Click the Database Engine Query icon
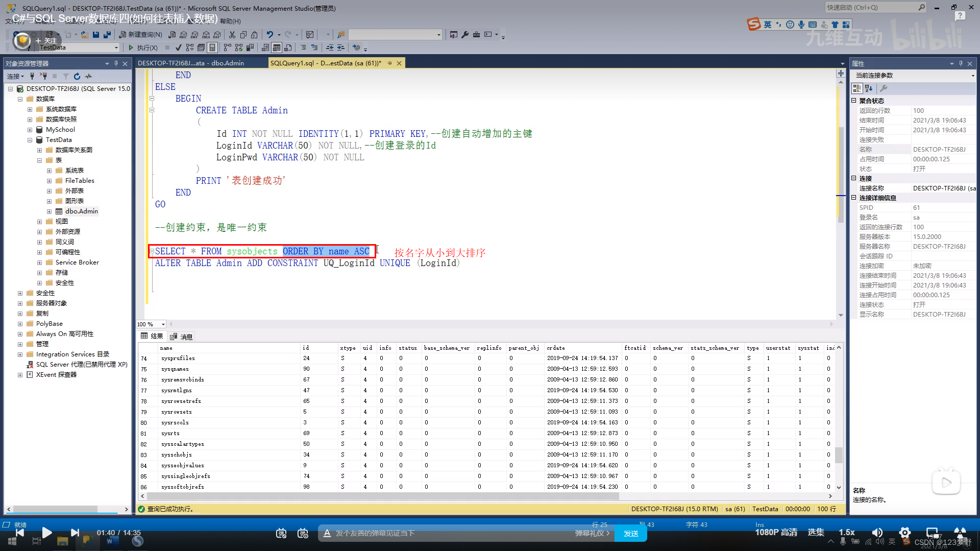This screenshot has height=551, width=980. pyautogui.click(x=172, y=35)
